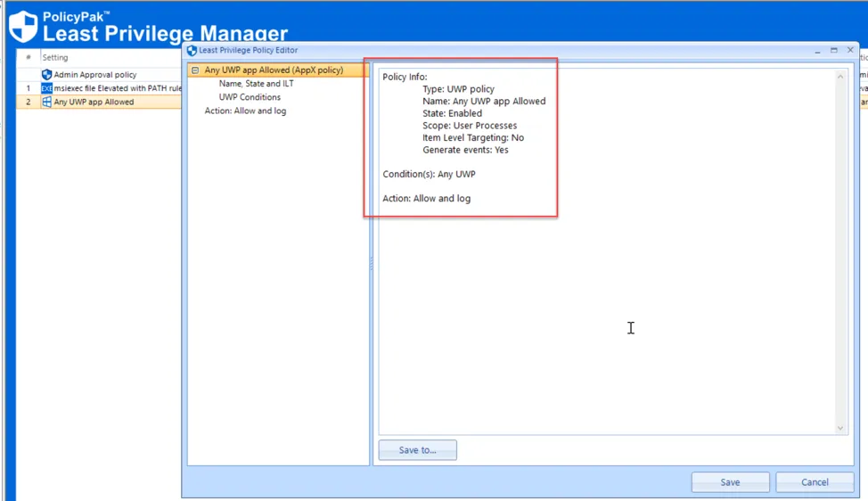Maximize the Least Privilege Policy Editor dialog

(x=834, y=51)
